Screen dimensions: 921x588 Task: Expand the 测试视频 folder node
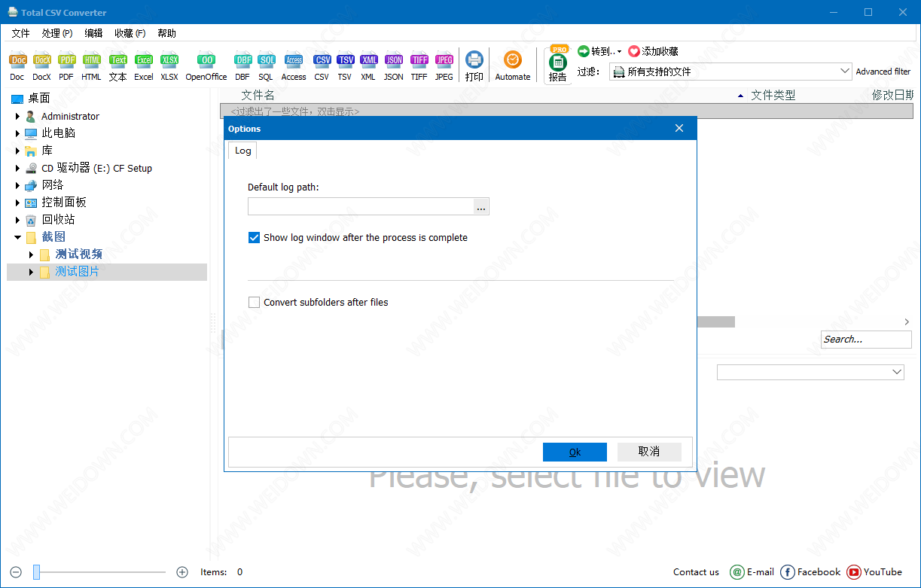pos(32,254)
